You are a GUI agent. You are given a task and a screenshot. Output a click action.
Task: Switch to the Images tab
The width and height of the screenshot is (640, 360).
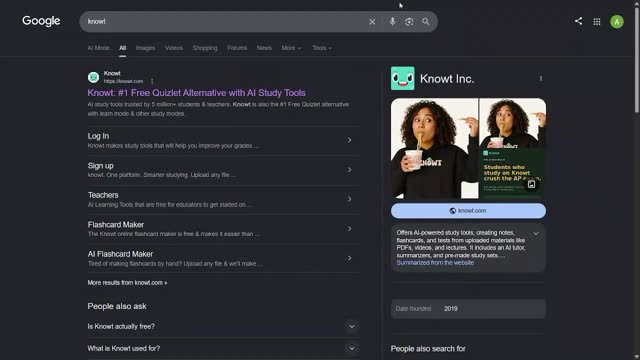pyautogui.click(x=145, y=48)
